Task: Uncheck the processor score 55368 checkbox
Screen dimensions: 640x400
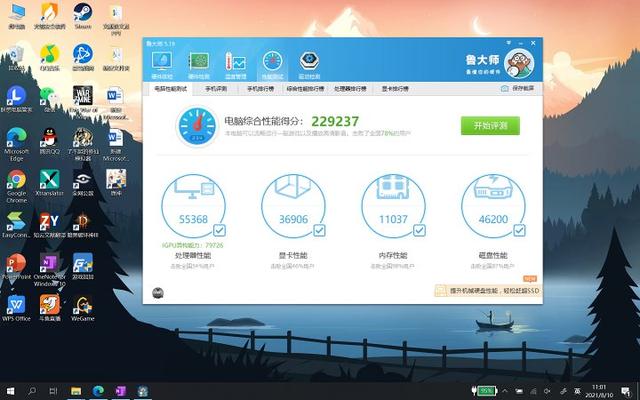Action: click(x=219, y=231)
